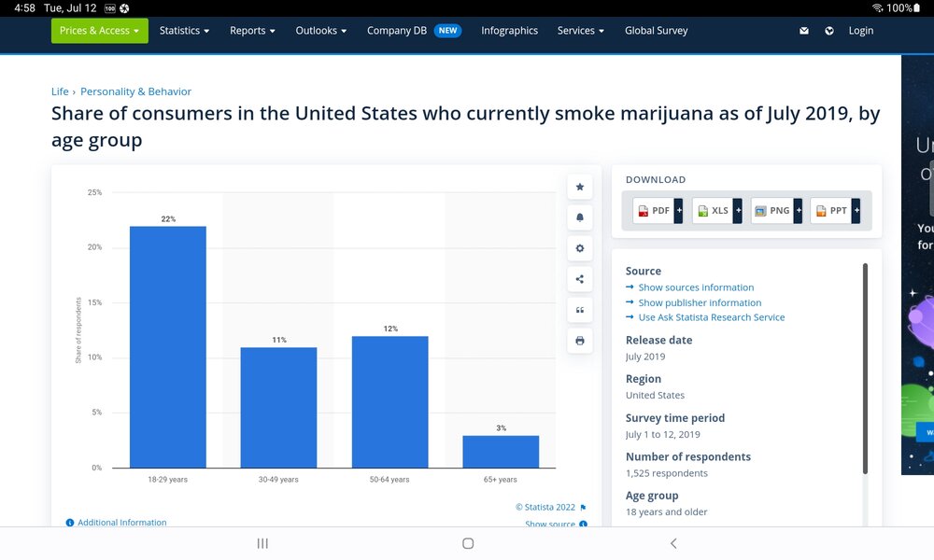Click the 30-49 years bar

[278, 408]
